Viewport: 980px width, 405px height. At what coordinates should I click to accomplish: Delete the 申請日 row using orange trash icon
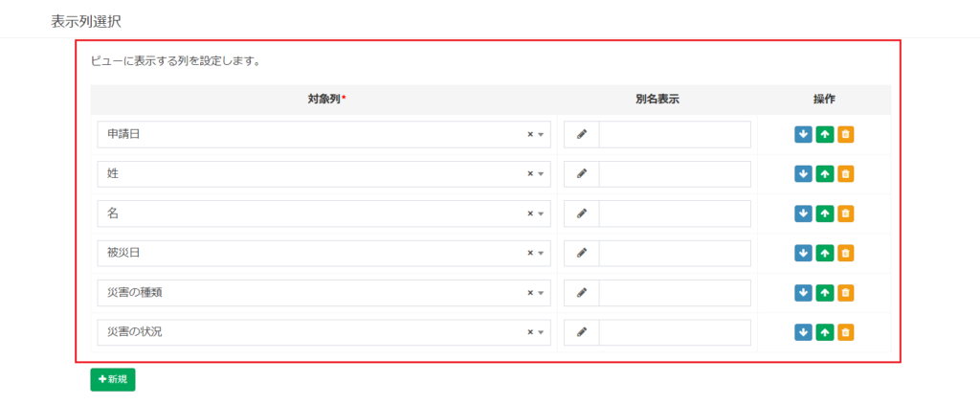point(846,134)
